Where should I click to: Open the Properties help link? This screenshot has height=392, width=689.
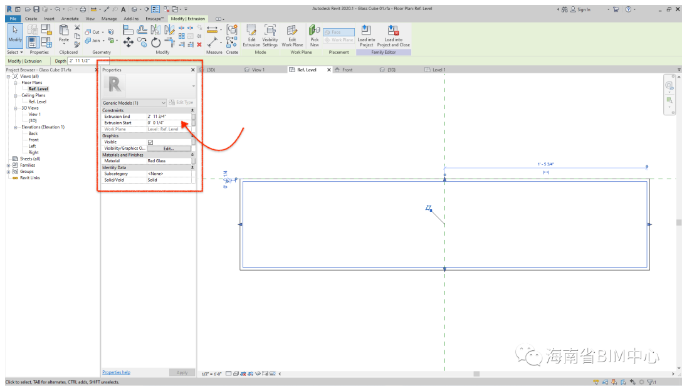click(x=116, y=372)
